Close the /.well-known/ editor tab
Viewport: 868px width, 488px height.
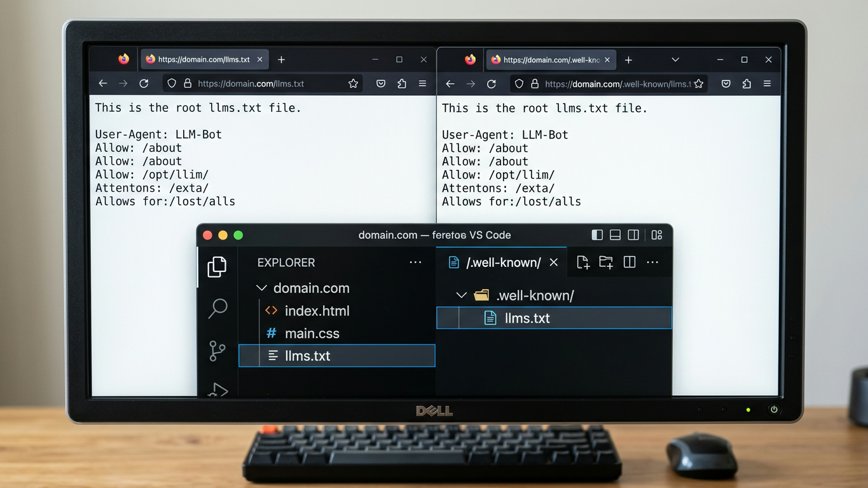click(554, 262)
